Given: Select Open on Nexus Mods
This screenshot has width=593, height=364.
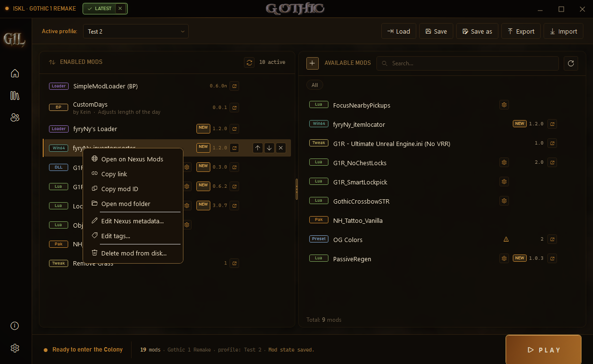Looking at the screenshot, I should 133,159.
